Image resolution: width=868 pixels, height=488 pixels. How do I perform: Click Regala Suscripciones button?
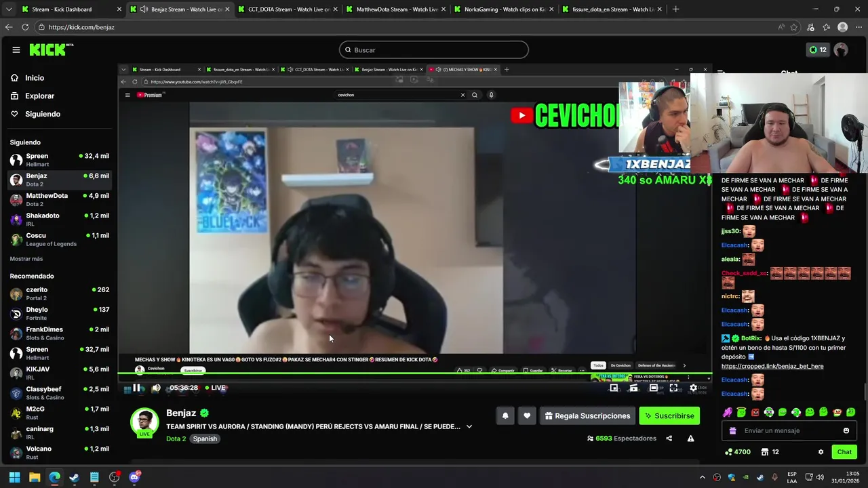pos(587,415)
